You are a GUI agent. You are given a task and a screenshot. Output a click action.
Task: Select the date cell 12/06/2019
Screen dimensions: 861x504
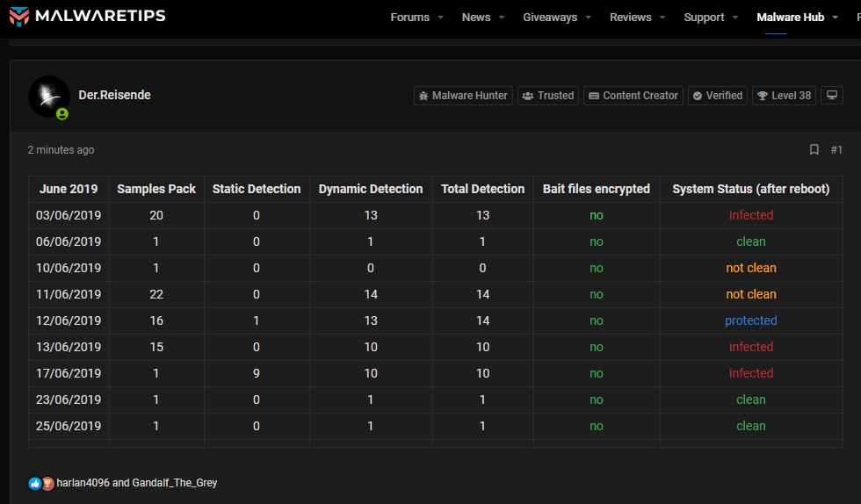coord(69,320)
